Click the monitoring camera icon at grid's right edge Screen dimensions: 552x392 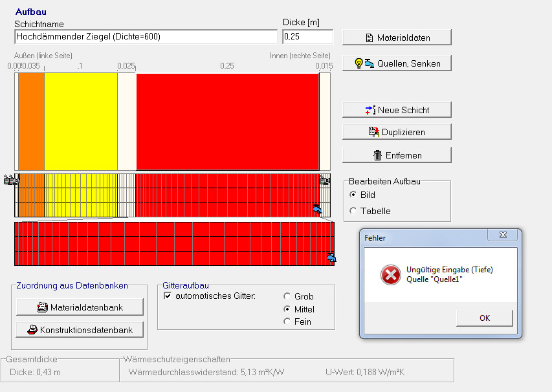point(325,180)
